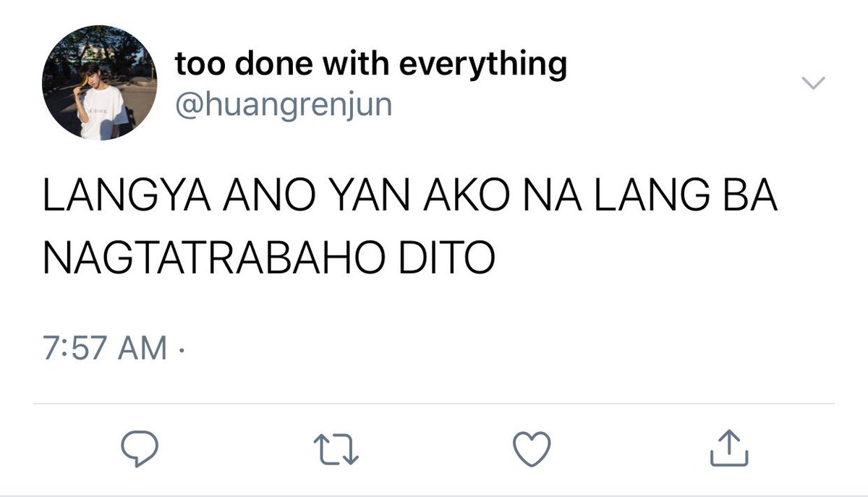Click the 7:57 AM timestamp
868x497 pixels.
(x=104, y=349)
